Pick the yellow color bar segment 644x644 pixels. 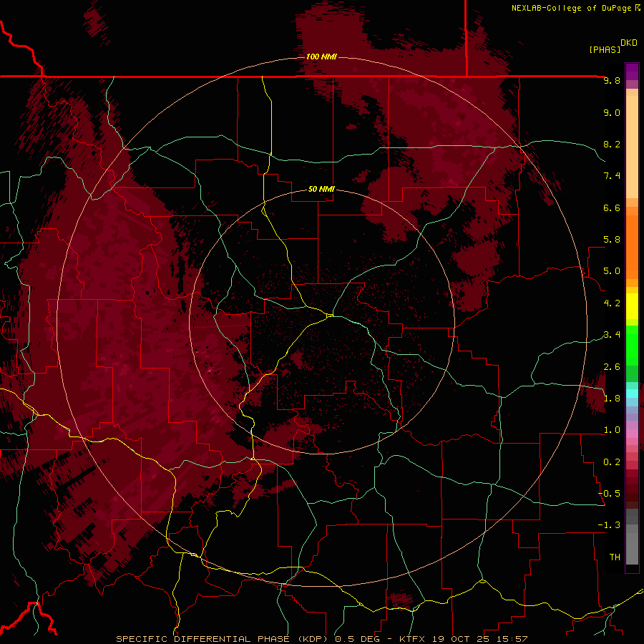click(632, 306)
